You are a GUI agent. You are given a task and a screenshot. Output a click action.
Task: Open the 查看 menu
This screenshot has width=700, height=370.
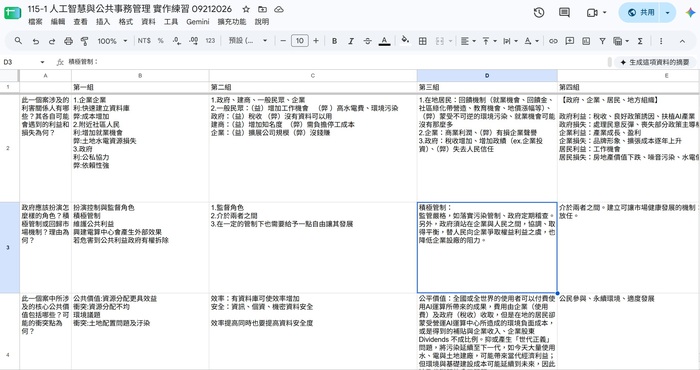coord(80,21)
